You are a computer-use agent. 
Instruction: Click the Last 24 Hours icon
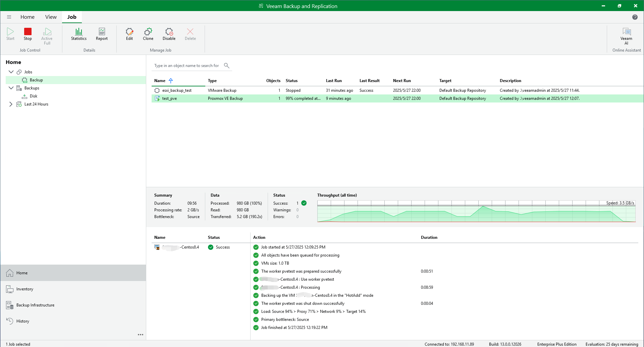(19, 104)
